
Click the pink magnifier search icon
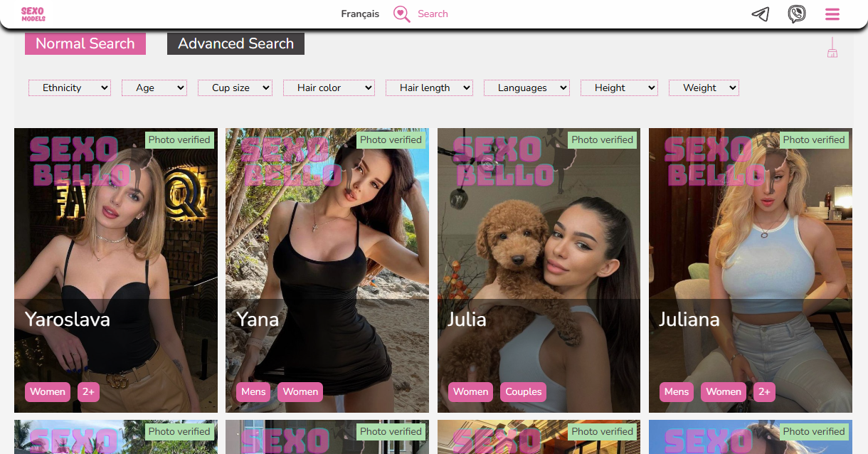(x=401, y=14)
